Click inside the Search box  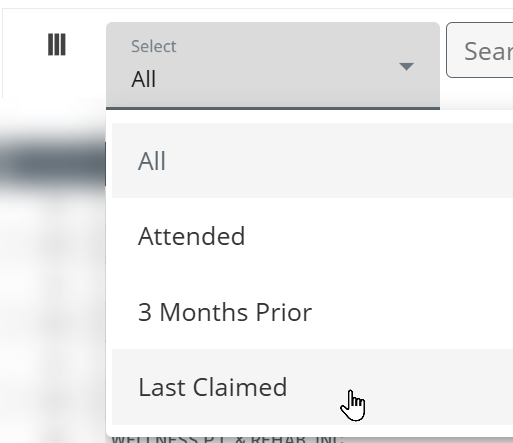480,50
